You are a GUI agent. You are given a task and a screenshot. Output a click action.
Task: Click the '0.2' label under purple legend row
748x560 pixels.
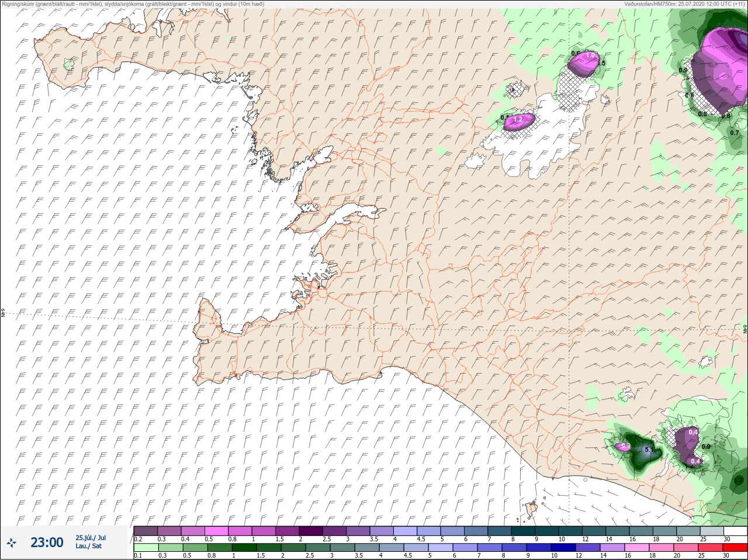click(138, 539)
